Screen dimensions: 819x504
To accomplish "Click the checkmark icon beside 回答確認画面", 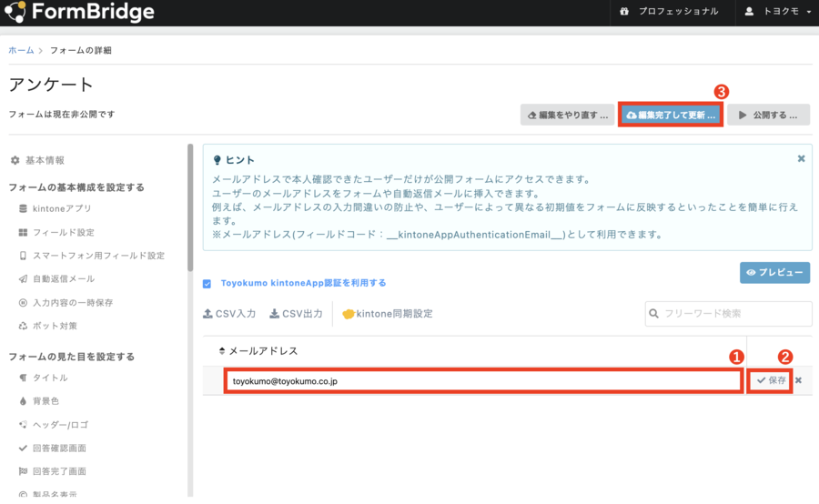I will click(23, 449).
